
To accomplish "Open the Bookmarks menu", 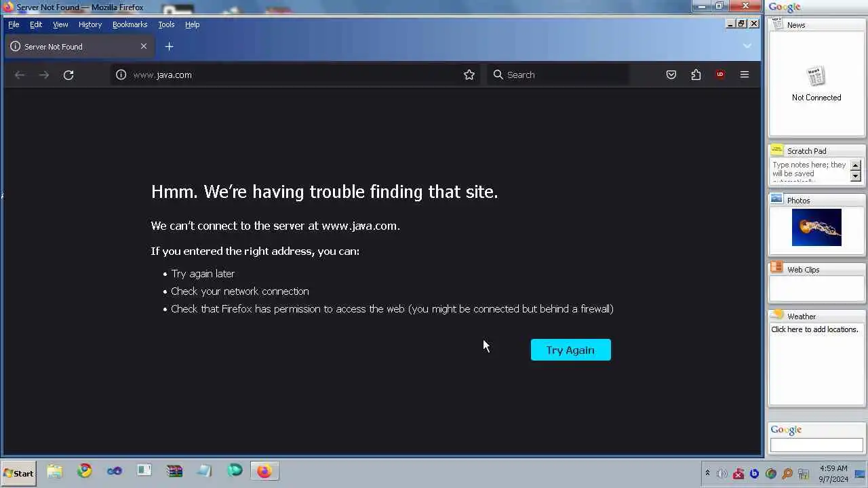I will point(130,24).
